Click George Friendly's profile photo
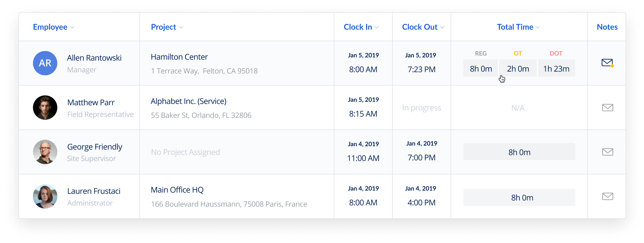 tap(45, 152)
